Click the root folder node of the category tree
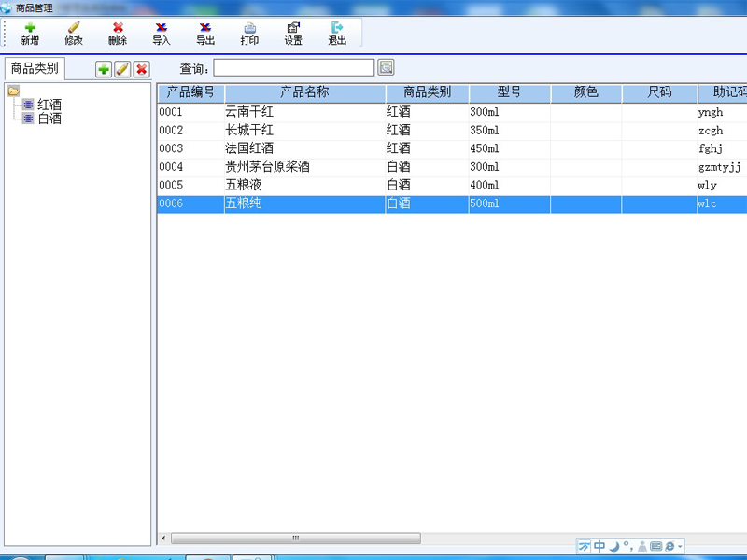The image size is (747, 560). point(14,91)
